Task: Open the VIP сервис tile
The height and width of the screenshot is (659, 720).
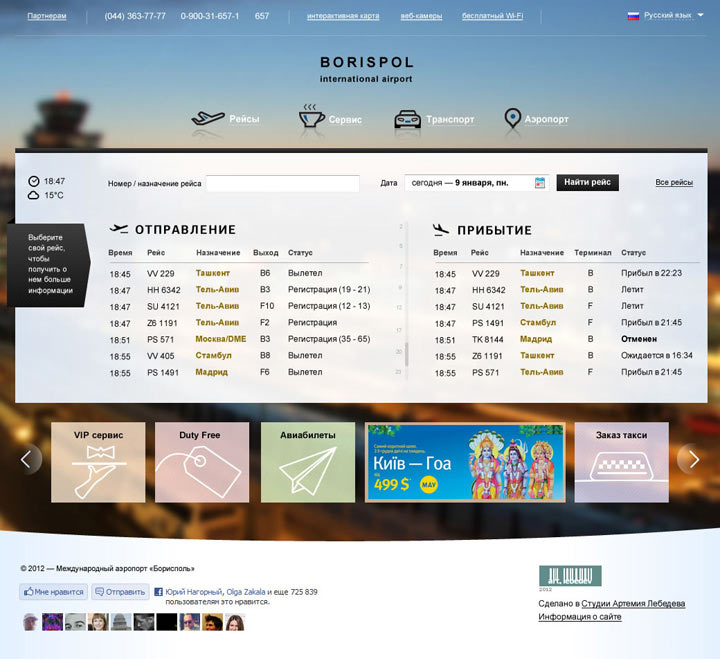Action: (x=98, y=462)
